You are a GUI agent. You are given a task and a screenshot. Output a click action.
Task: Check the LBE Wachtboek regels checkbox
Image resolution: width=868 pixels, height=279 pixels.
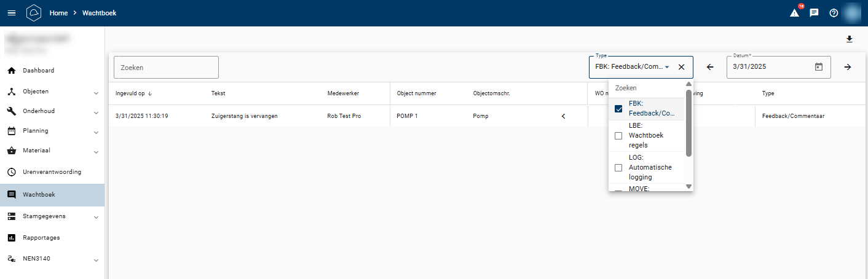click(x=618, y=136)
